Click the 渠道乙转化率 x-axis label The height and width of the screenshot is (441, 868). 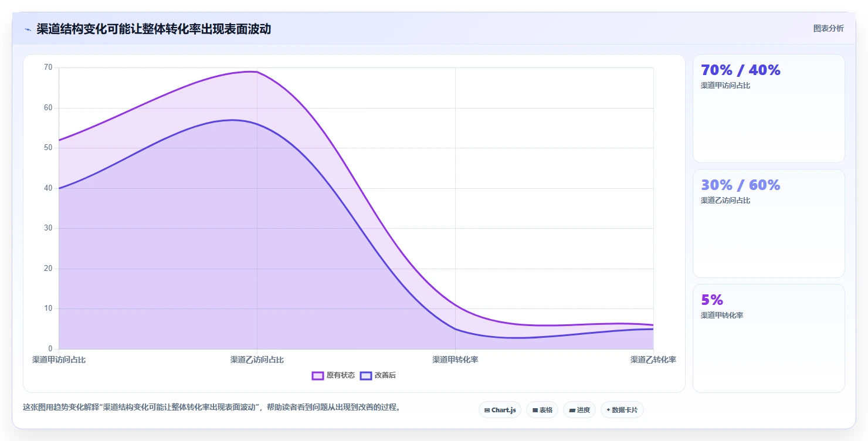click(x=653, y=359)
